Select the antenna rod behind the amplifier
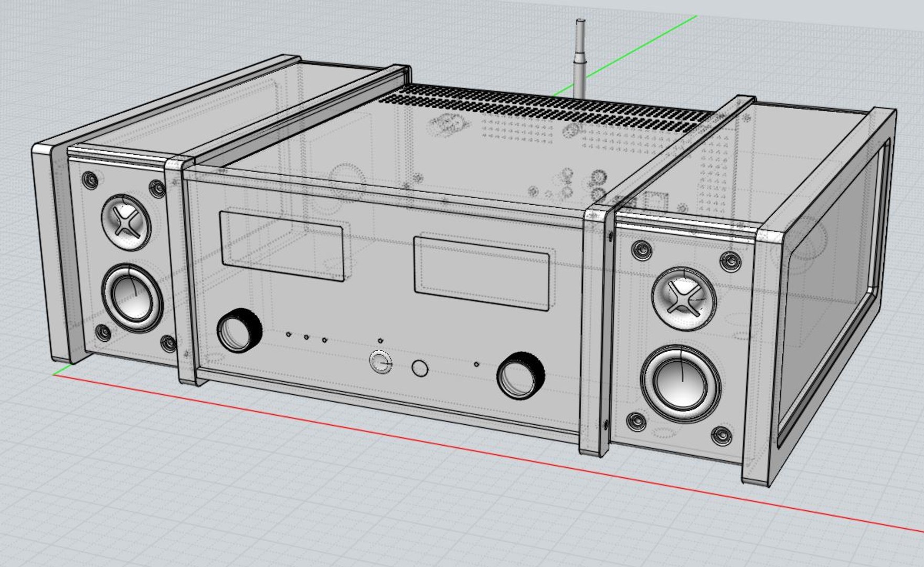The width and height of the screenshot is (924, 567). point(580,58)
